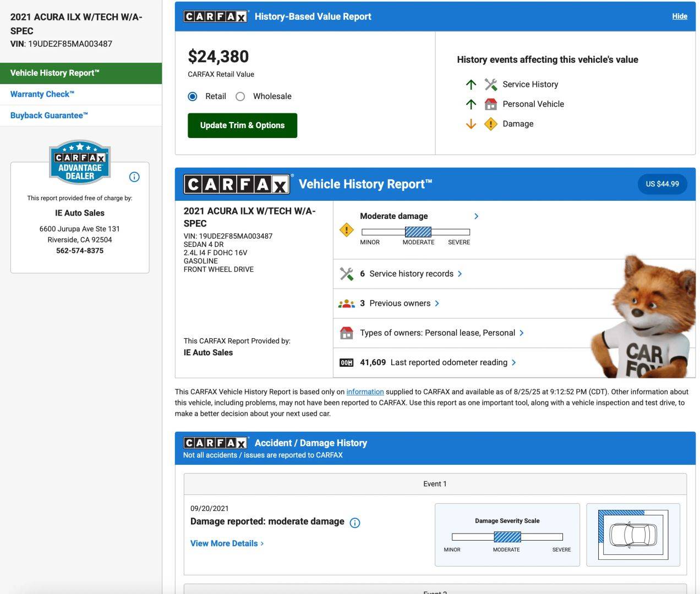Click the 6600 Jurupa Ave Ste 131 address
The height and width of the screenshot is (594, 700).
tap(80, 229)
